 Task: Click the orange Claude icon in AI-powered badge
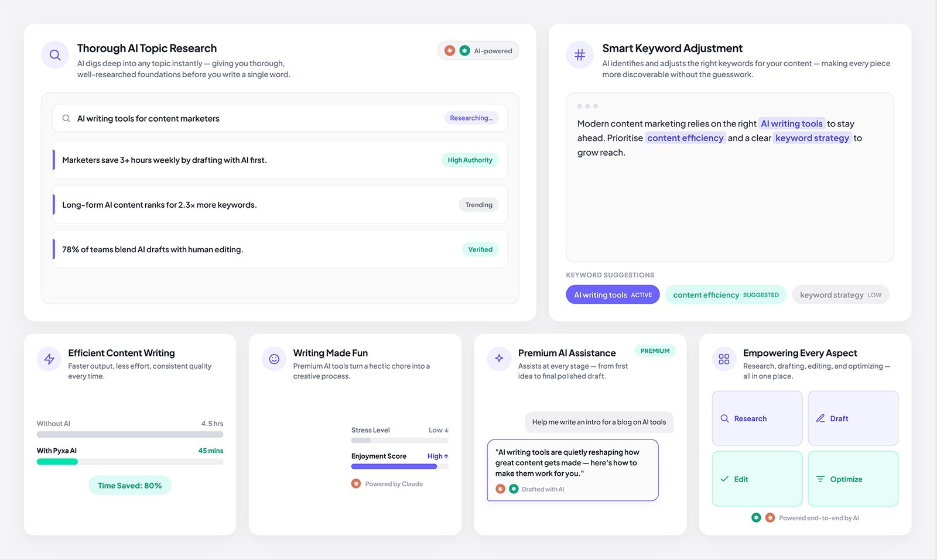point(450,51)
